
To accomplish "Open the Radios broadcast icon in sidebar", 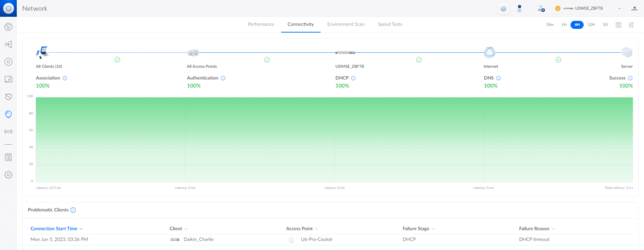I will coord(8,132).
